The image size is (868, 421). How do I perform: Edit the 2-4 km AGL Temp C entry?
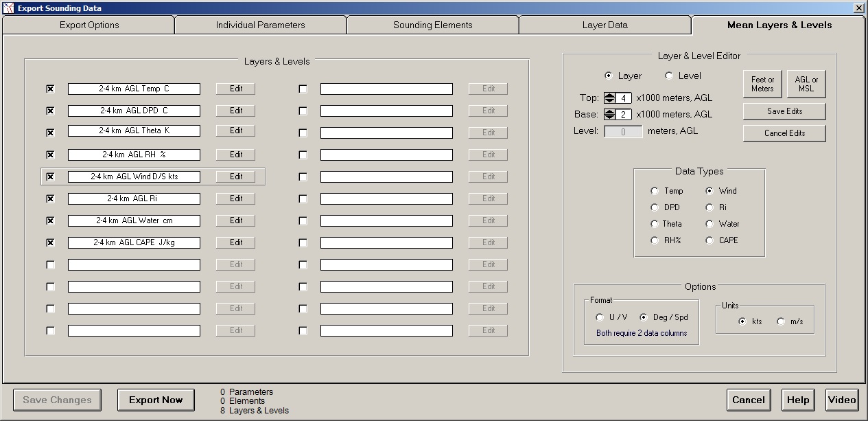pos(236,89)
